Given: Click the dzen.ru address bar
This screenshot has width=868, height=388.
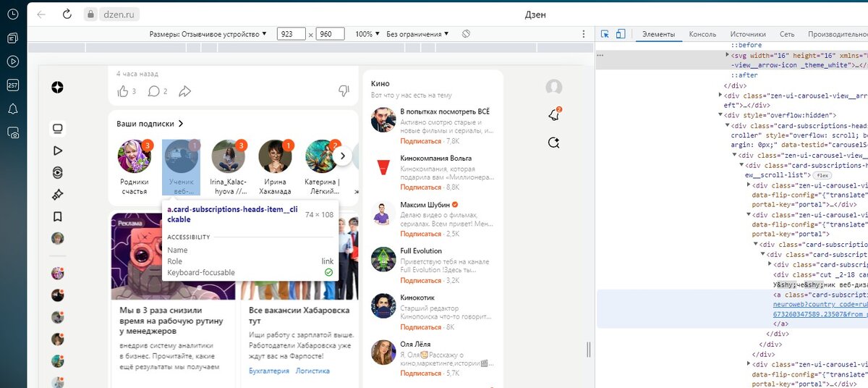Looking at the screenshot, I should 119,14.
